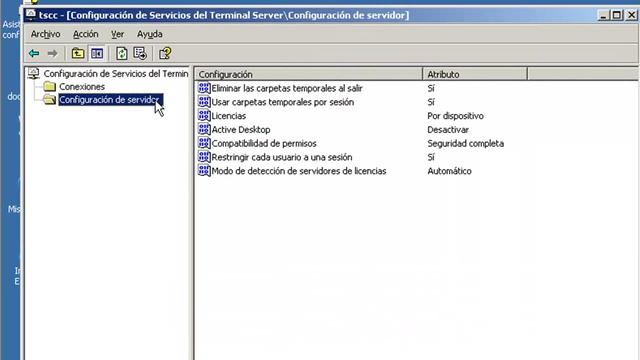Maximize the tscc window
The image size is (640, 360).
617,15
